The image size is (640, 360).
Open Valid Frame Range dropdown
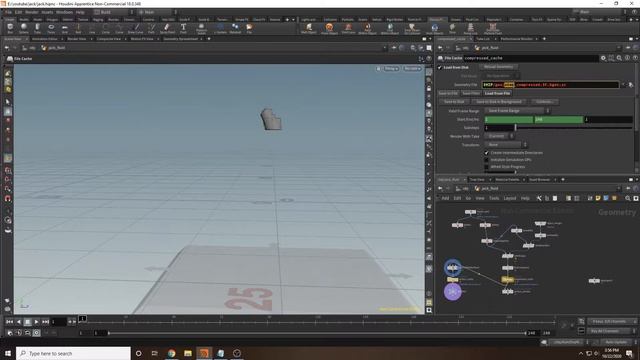(517, 111)
